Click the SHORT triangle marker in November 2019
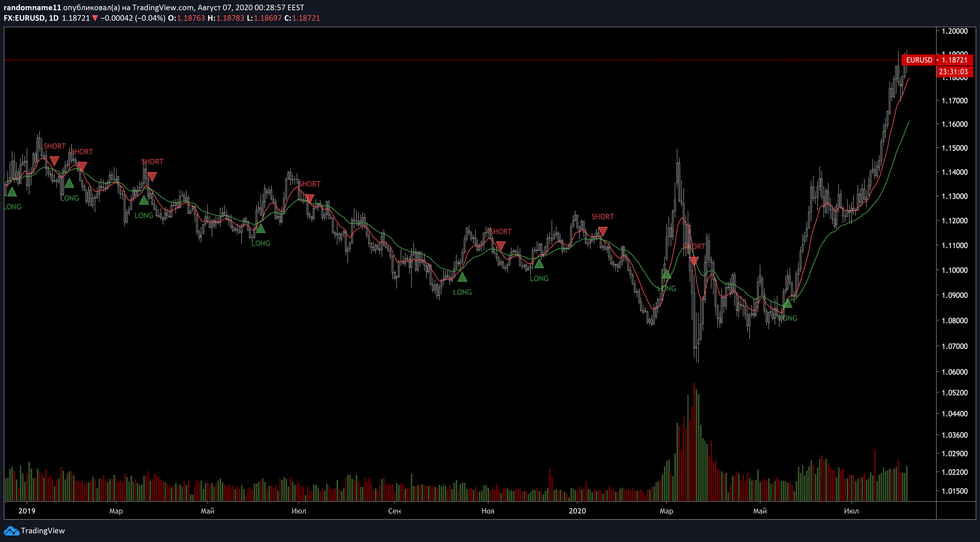The image size is (980, 542). [x=501, y=246]
